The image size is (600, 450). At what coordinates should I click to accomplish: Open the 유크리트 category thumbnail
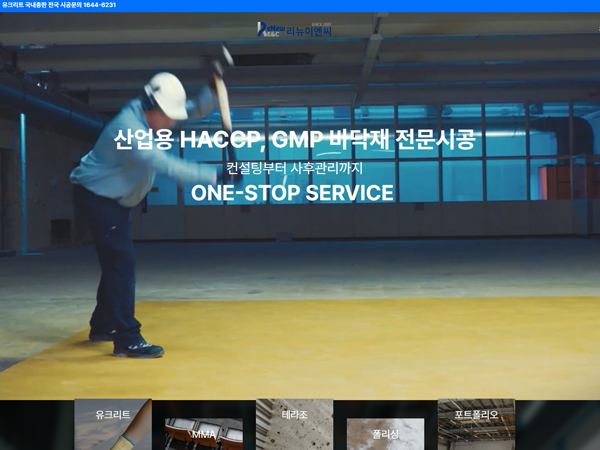[113, 432]
